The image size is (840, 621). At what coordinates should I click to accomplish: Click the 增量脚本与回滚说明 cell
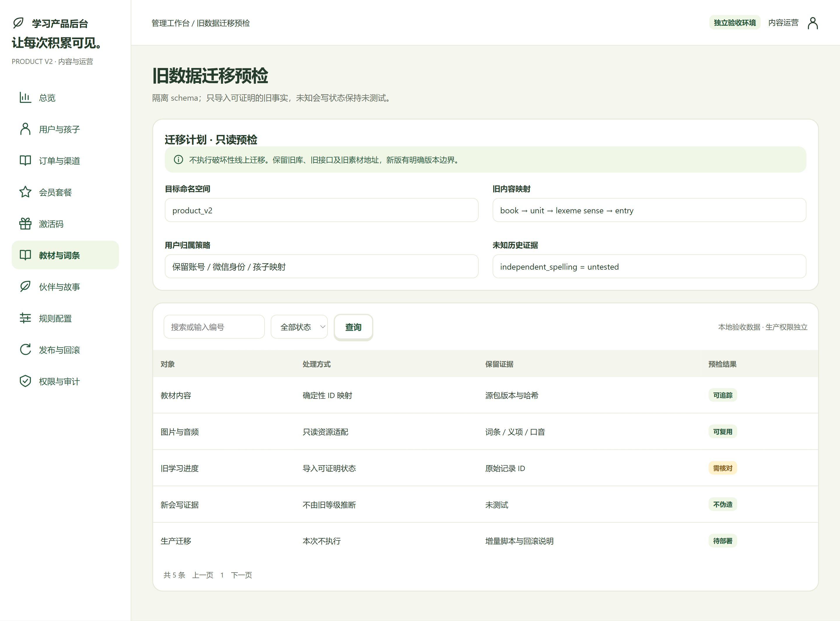pos(519,541)
